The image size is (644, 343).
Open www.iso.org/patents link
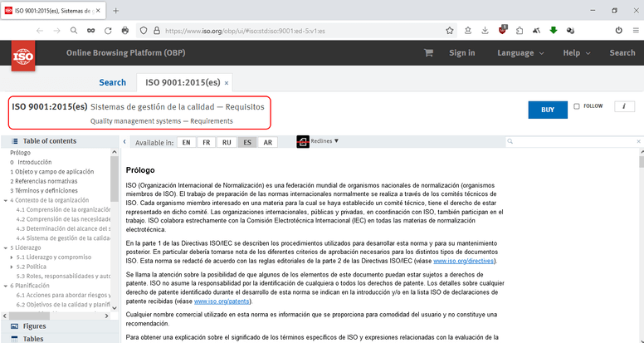click(x=222, y=301)
